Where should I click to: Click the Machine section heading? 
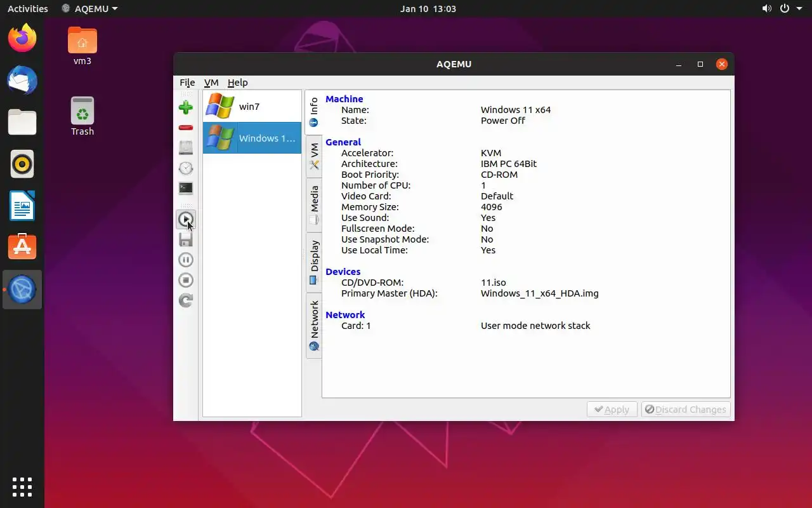(344, 99)
